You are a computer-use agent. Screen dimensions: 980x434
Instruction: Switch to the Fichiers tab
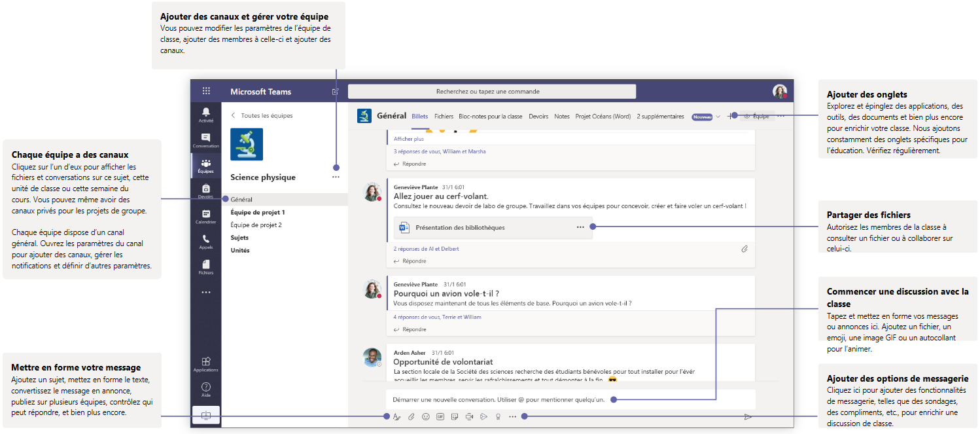click(x=444, y=117)
